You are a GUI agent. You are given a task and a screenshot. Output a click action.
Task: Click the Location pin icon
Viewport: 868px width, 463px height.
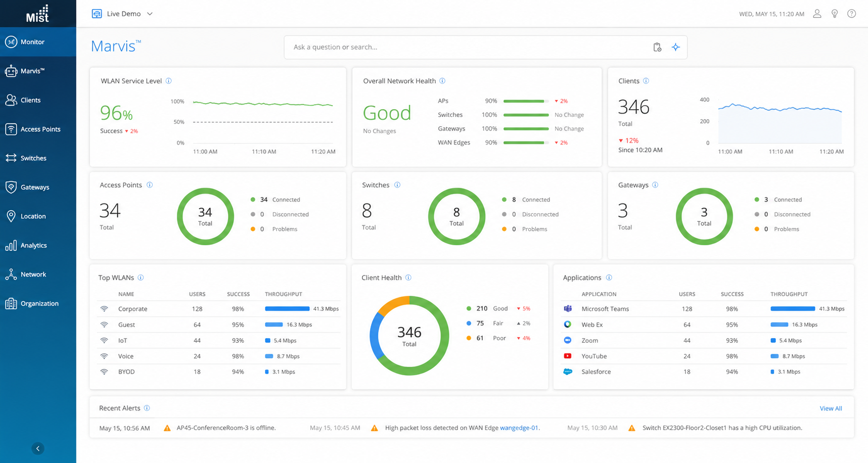pyautogui.click(x=11, y=216)
